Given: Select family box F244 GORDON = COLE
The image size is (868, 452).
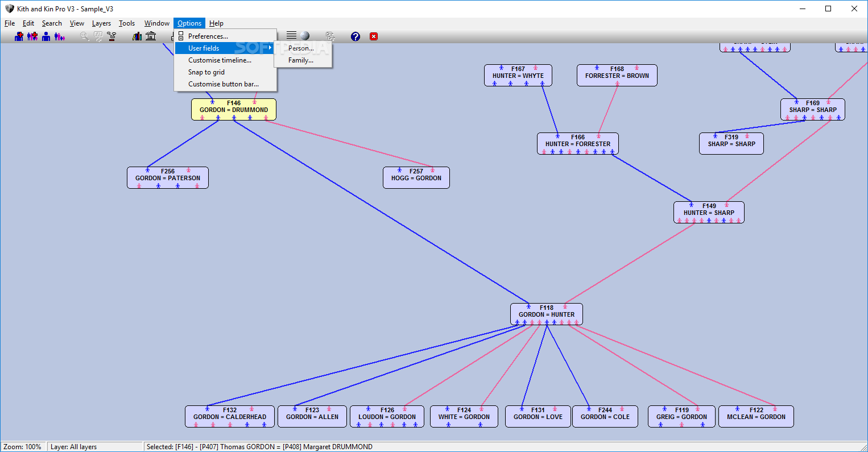Looking at the screenshot, I should pyautogui.click(x=605, y=417).
